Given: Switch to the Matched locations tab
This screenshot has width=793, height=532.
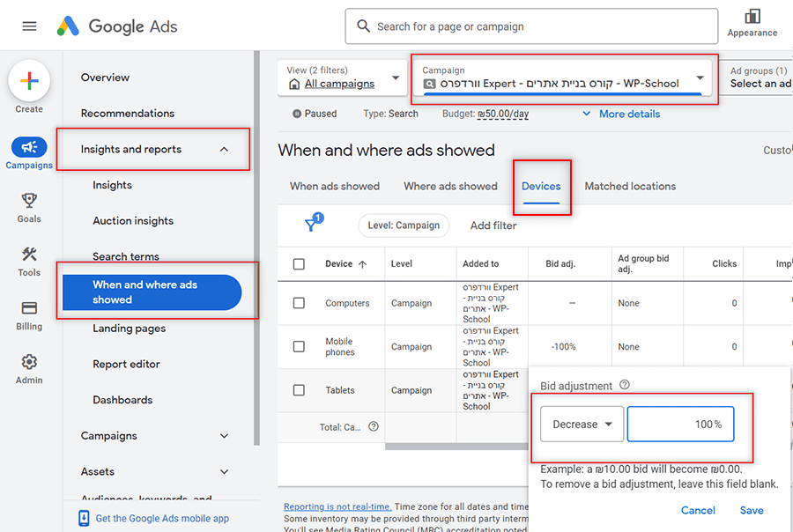Looking at the screenshot, I should pos(630,186).
